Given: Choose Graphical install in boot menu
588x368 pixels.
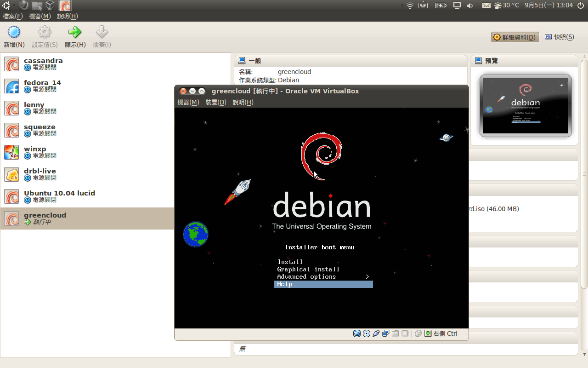Looking at the screenshot, I should tap(308, 269).
